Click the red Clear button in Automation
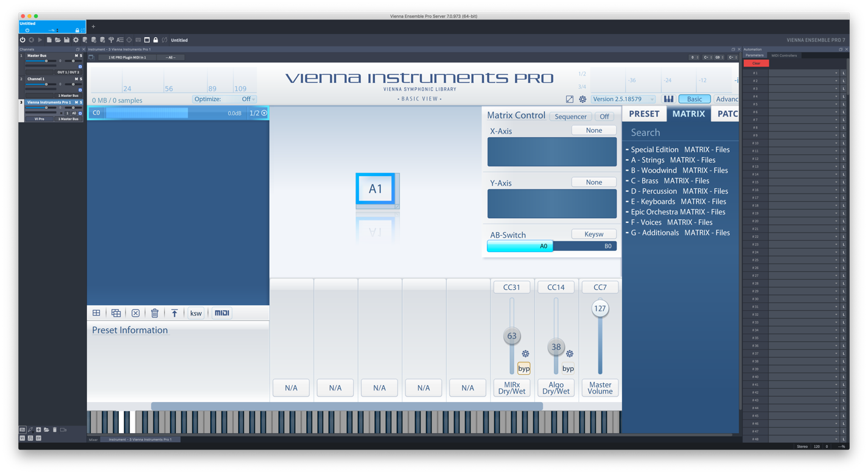 tap(756, 63)
